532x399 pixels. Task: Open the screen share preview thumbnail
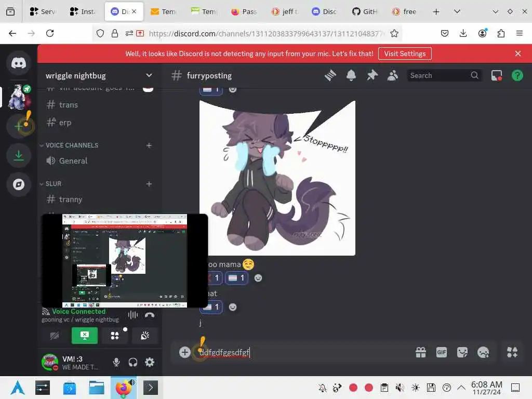[x=125, y=261]
